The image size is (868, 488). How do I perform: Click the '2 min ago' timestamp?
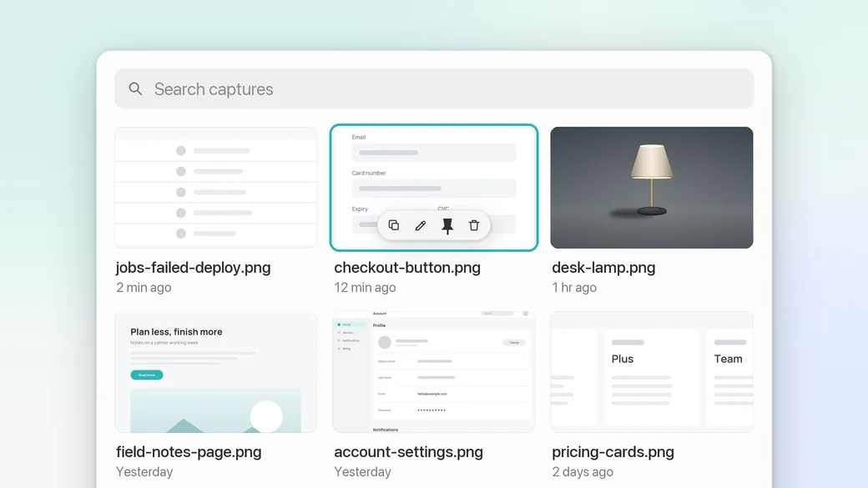point(144,288)
